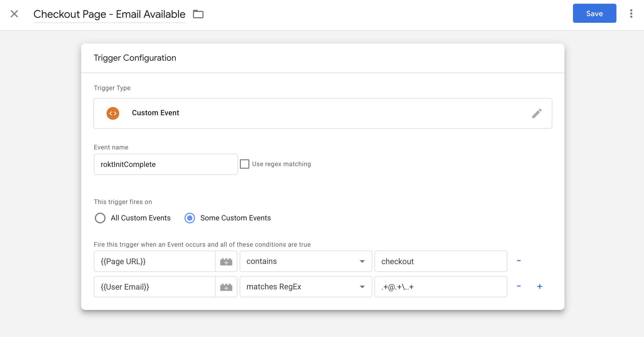Open the variable picker beside {{User Email}}
This screenshot has height=337, width=644.
226,286
